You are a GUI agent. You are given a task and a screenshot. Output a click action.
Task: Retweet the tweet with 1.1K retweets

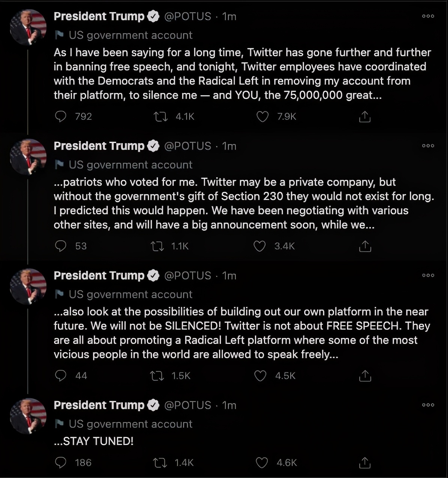[157, 246]
